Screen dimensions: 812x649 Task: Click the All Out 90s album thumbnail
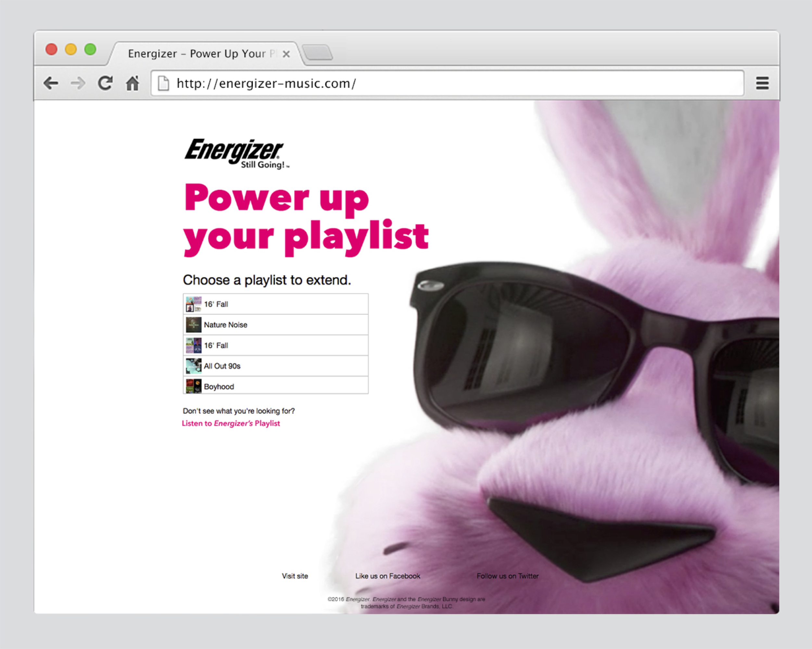coord(194,366)
